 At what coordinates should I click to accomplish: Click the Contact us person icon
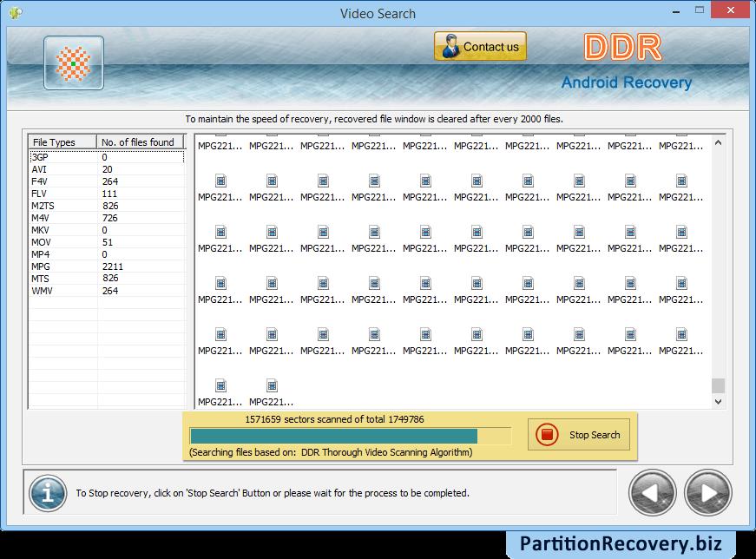point(450,46)
